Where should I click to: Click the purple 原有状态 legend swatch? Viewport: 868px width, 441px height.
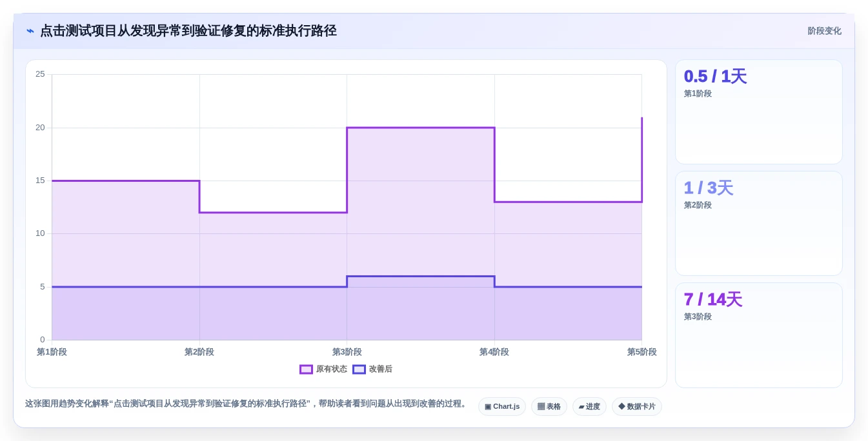pyautogui.click(x=306, y=369)
